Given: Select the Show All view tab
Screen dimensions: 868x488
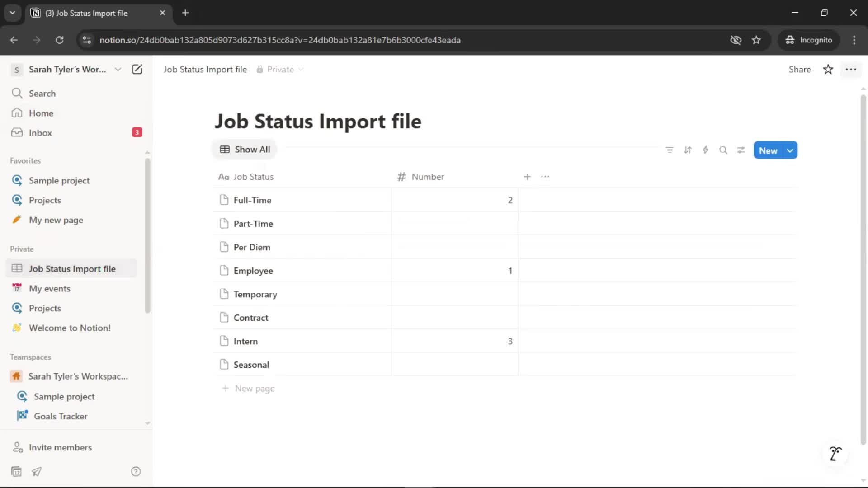Looking at the screenshot, I should pyautogui.click(x=245, y=150).
